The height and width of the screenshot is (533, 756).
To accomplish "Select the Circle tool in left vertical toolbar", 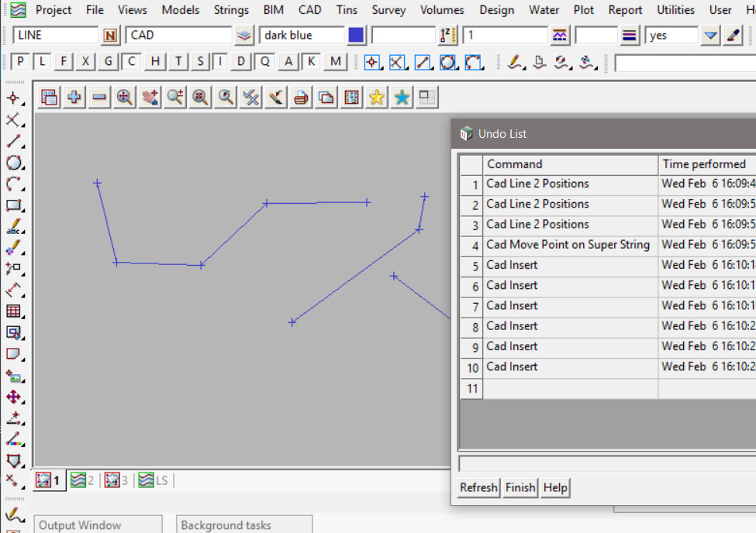I will (x=13, y=163).
